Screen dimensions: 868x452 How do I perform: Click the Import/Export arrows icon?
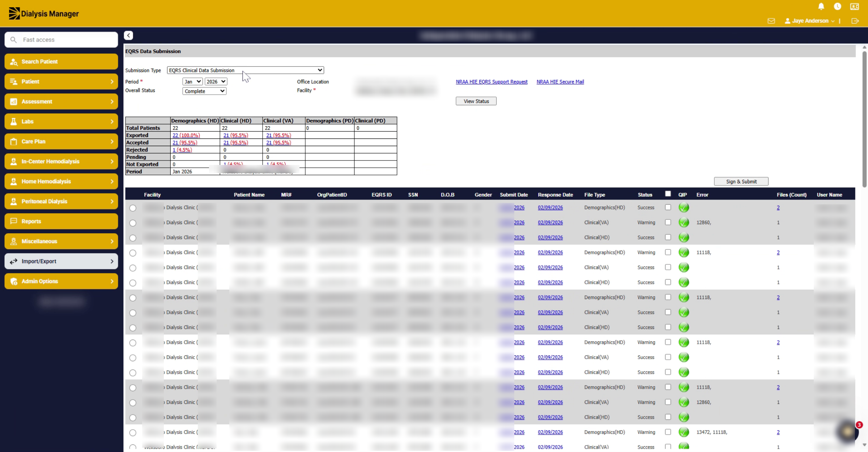(14, 261)
